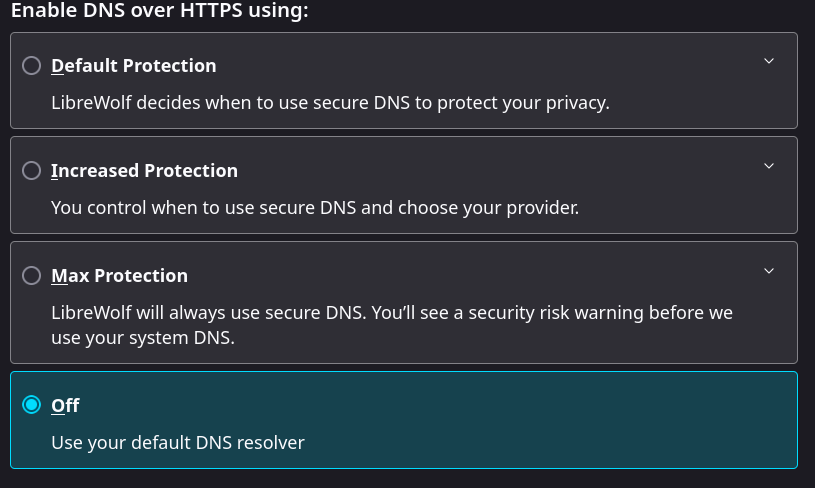Click "LibreWolf decides when to use secure DNS" description

pos(330,102)
